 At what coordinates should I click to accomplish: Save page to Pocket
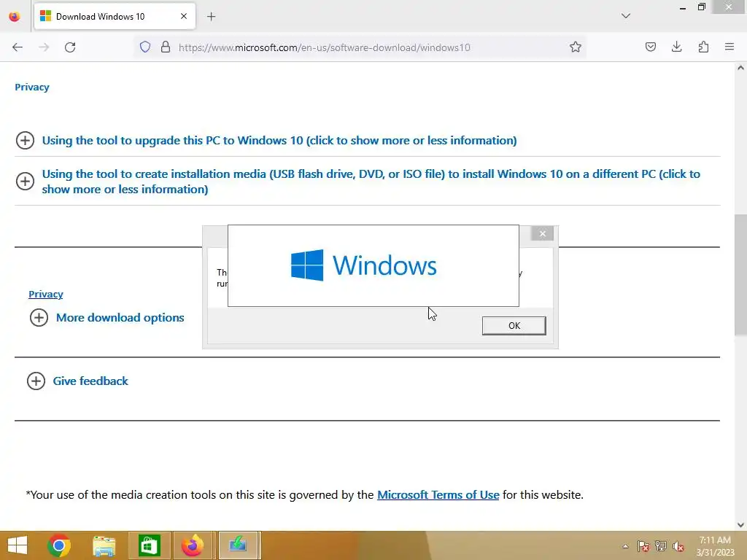651,47
